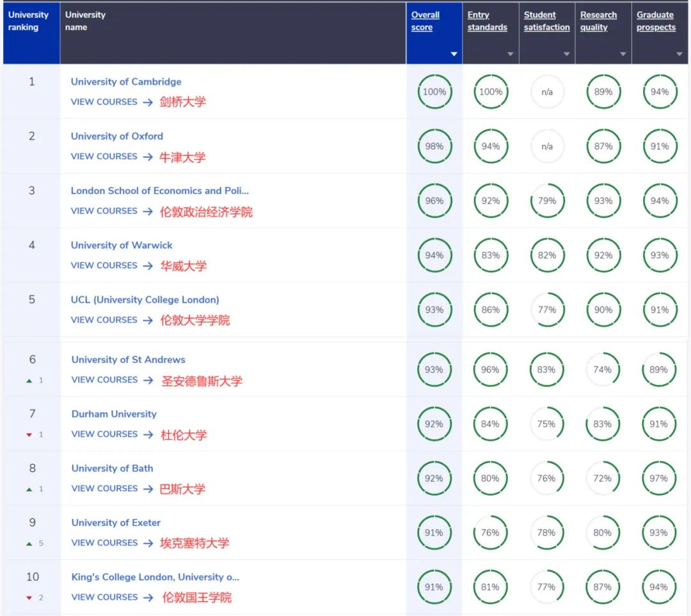
Task: Click Cambridge's 100% overall score circle
Action: coord(434,91)
